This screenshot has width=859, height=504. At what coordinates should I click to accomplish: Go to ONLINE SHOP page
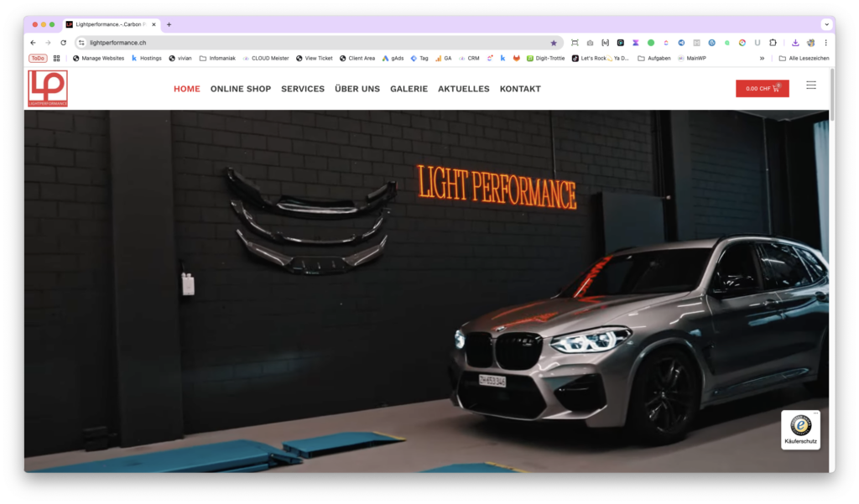(241, 89)
